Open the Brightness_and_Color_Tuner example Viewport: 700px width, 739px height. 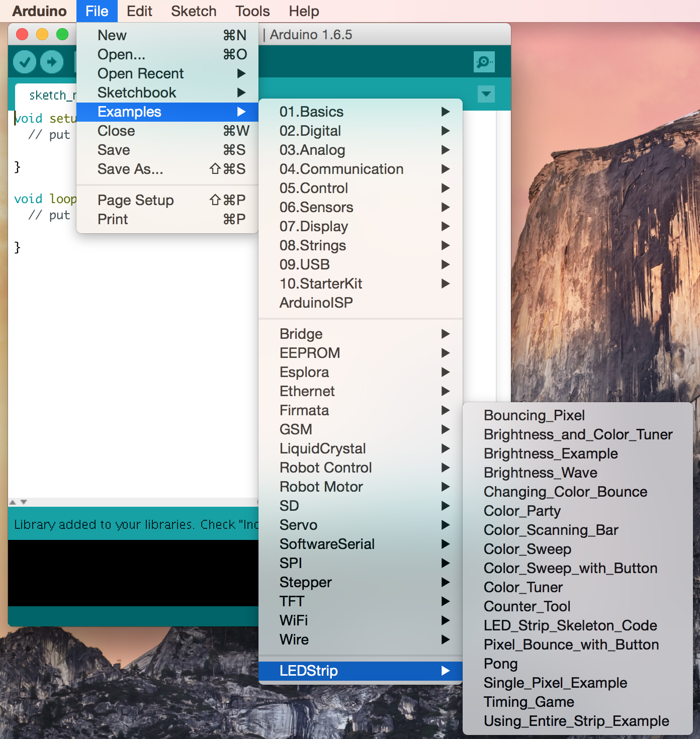578,434
